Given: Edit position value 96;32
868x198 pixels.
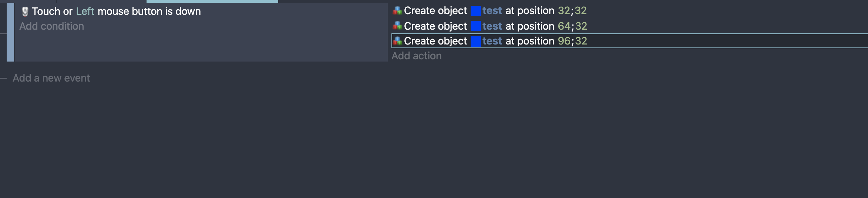Looking at the screenshot, I should click(572, 41).
